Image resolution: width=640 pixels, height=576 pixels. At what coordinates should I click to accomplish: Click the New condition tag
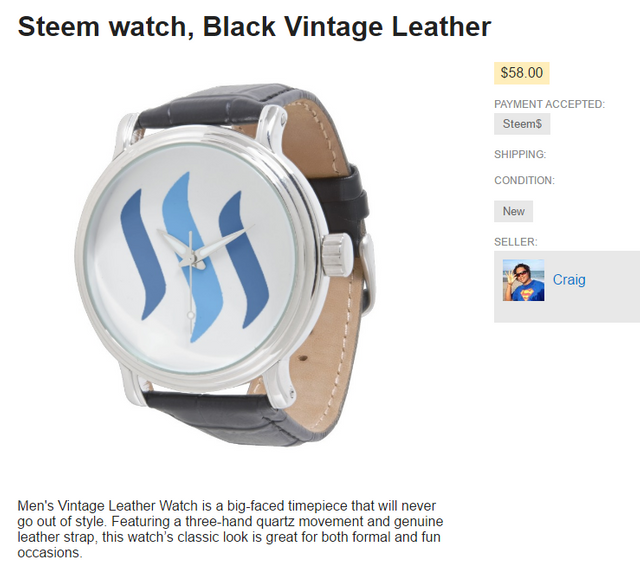(513, 211)
